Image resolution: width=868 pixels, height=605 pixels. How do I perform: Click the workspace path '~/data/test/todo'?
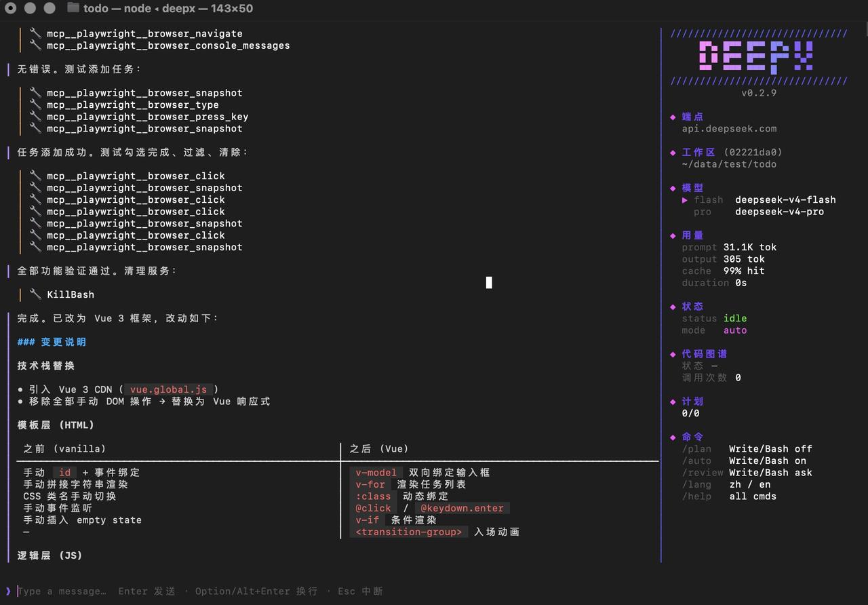click(729, 164)
